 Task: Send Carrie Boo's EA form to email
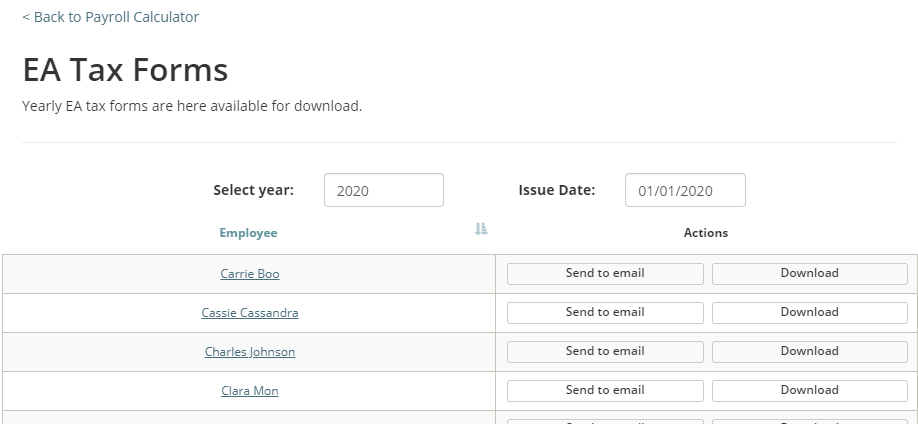tap(605, 273)
